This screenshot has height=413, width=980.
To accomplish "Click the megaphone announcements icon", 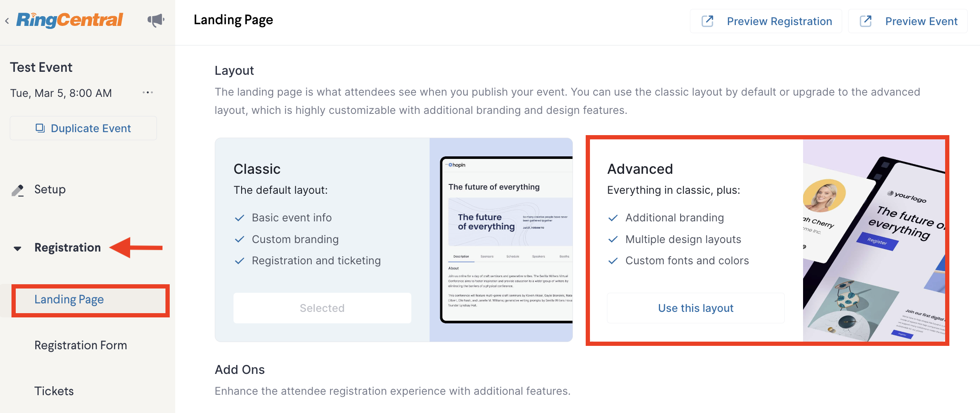I will point(156,20).
